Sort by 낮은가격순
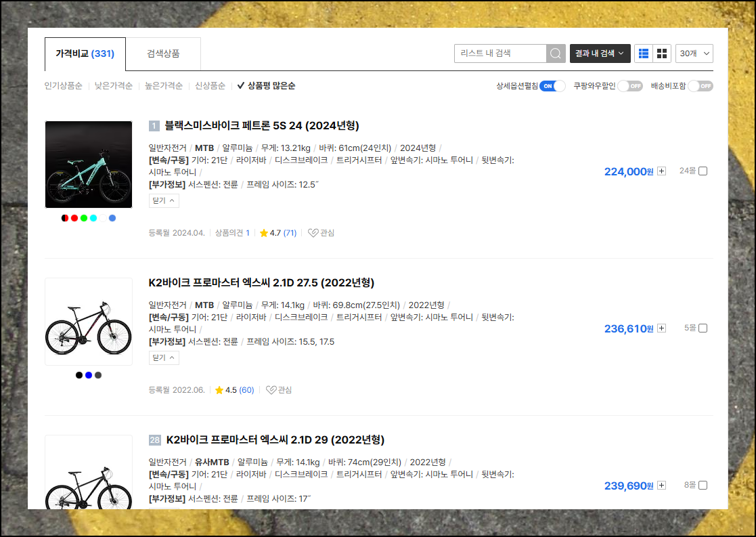Image resolution: width=756 pixels, height=537 pixels. pos(113,86)
